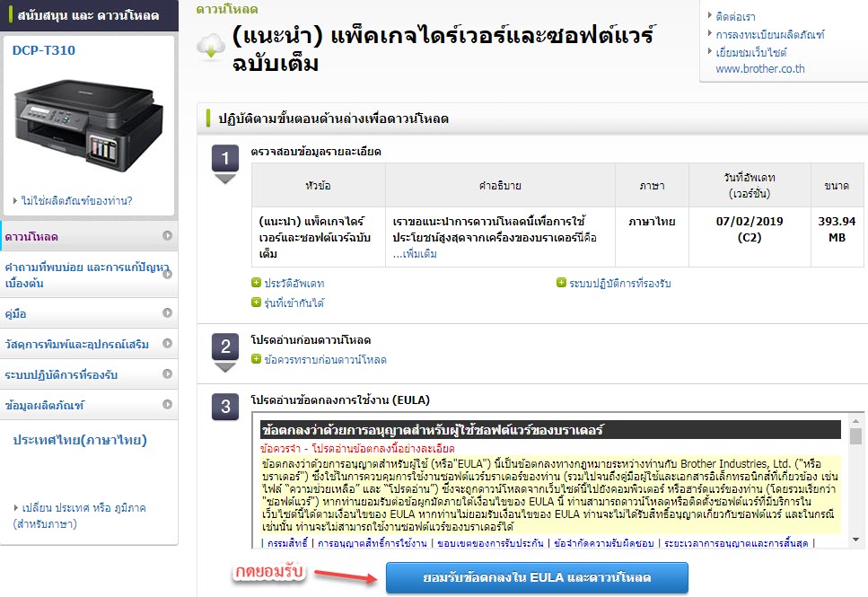Image resolution: width=868 pixels, height=597 pixels.
Task: Click the ไม่ใช่ผลิตภัณฑ์ของท่าน? link
Action: click(x=76, y=200)
